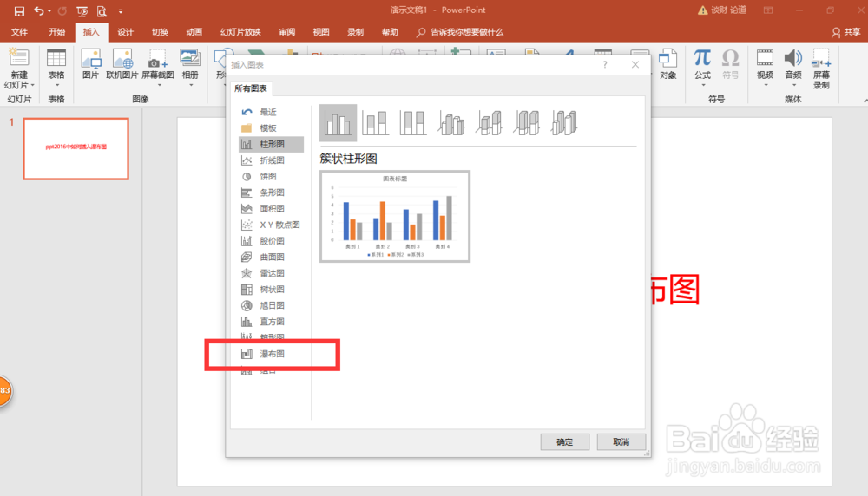Image resolution: width=868 pixels, height=496 pixels.
Task: Switch to the Home (开始) tab
Action: point(56,32)
